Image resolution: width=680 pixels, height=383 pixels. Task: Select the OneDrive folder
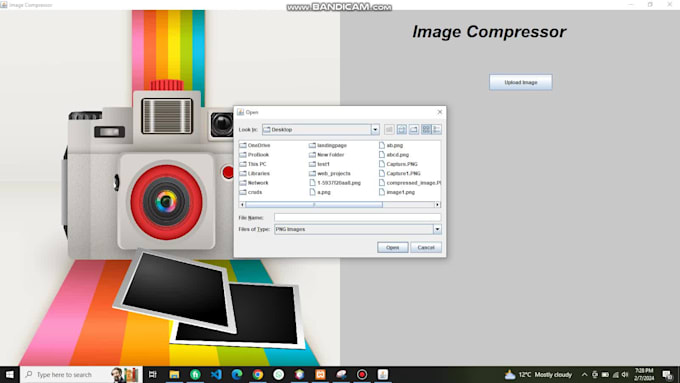[x=255, y=145]
